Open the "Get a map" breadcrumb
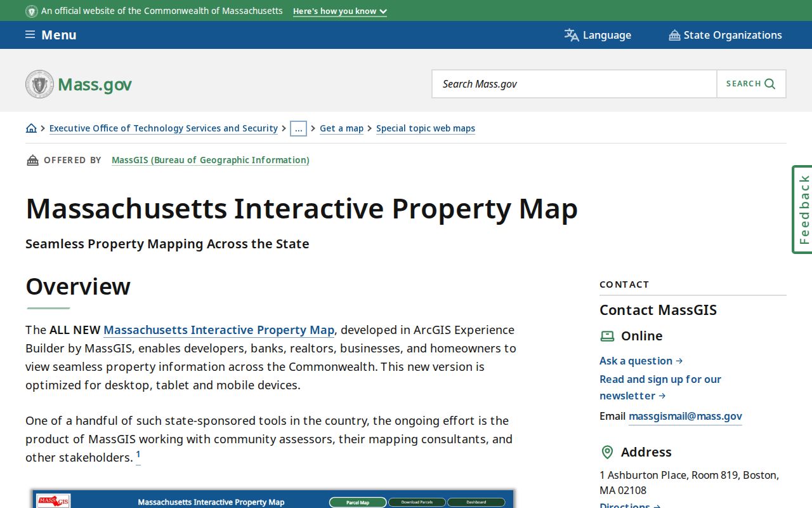The image size is (812, 508). (x=341, y=128)
